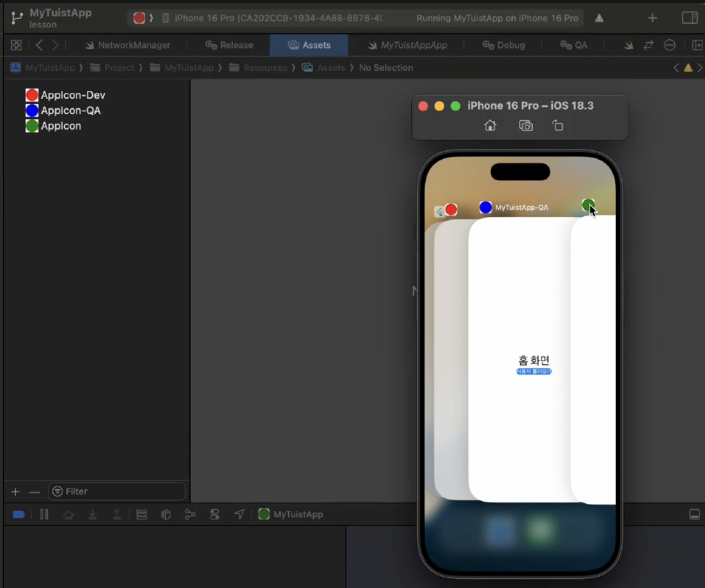Toggle the inspector panel visibility

[x=689, y=18]
